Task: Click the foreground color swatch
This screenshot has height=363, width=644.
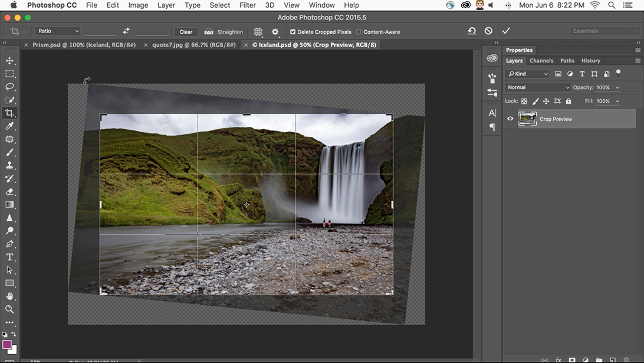Action: click(7, 344)
